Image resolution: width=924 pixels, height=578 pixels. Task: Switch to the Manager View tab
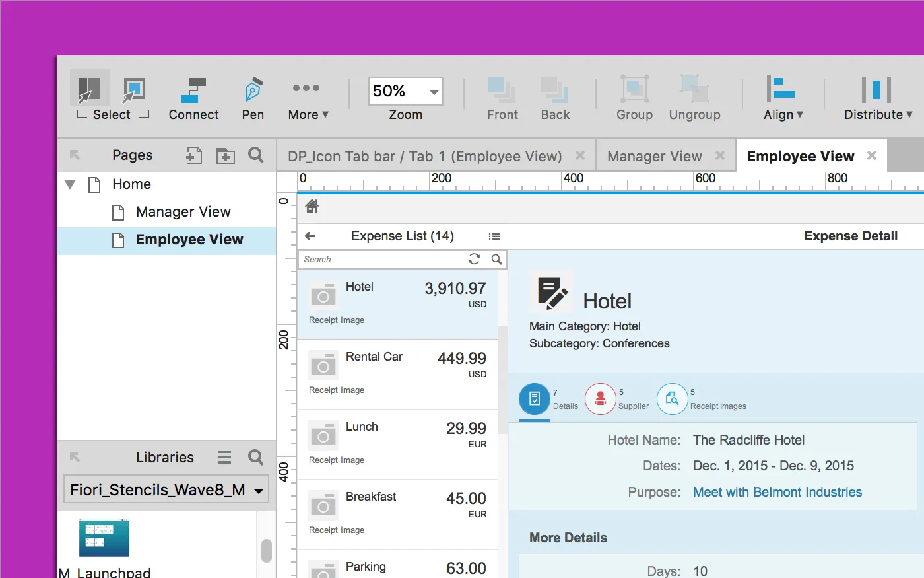(654, 157)
